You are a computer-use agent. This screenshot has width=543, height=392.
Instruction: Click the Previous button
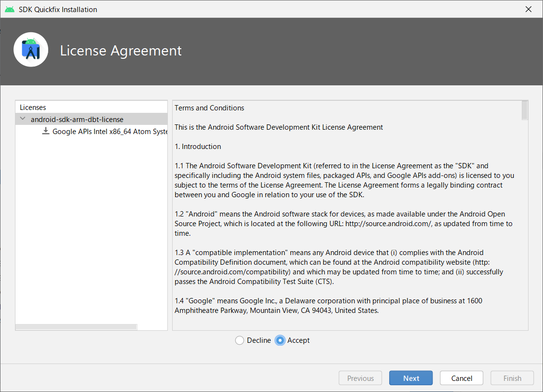360,378
